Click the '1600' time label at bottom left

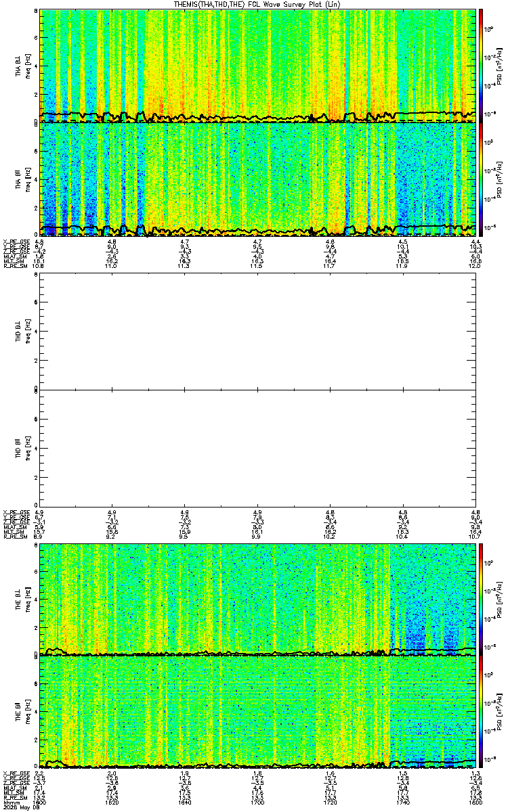(x=40, y=801)
